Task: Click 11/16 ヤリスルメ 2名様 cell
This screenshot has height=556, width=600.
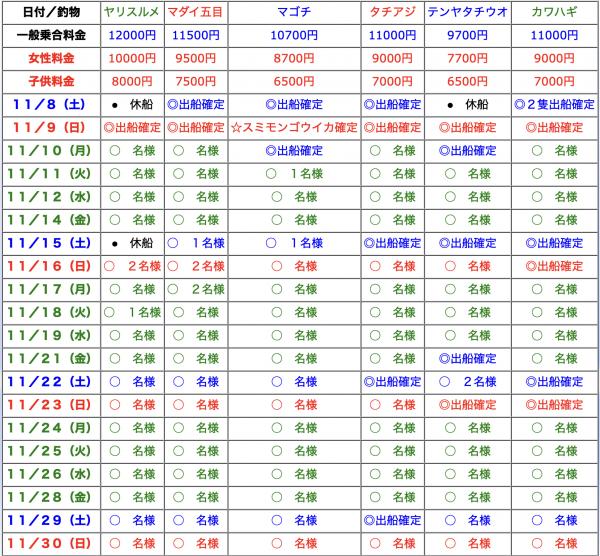Action: point(132,266)
